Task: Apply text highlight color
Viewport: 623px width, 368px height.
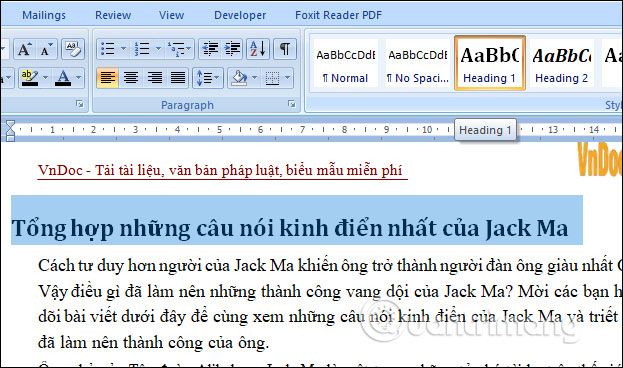Action: (29, 77)
